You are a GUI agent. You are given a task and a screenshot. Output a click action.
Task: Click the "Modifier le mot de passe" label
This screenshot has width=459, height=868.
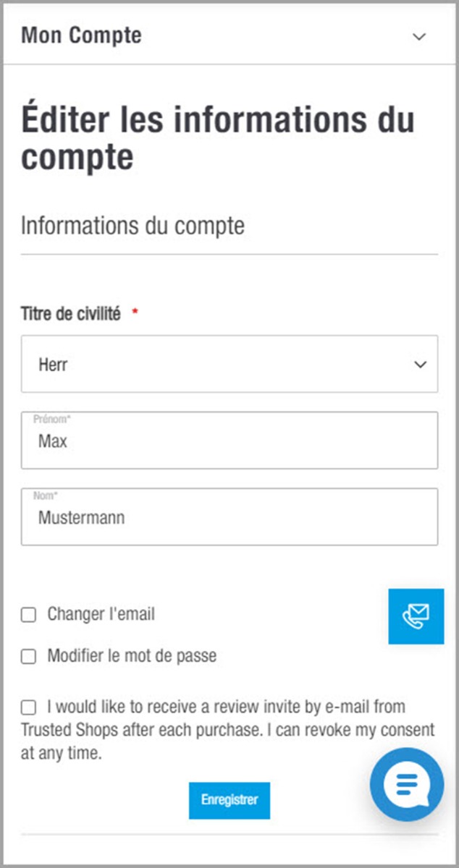132,656
